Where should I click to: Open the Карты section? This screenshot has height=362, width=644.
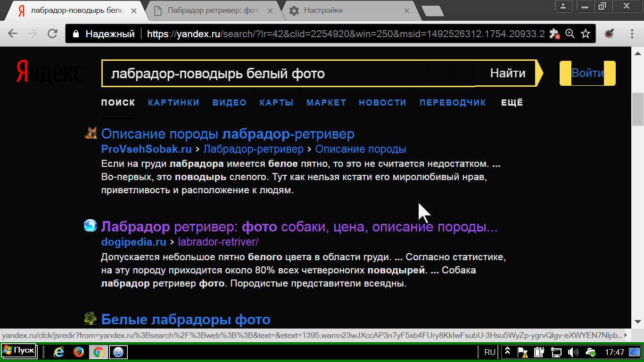(x=276, y=103)
